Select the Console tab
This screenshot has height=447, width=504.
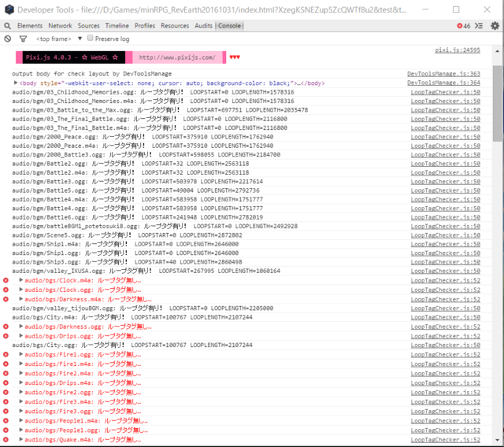229,26
